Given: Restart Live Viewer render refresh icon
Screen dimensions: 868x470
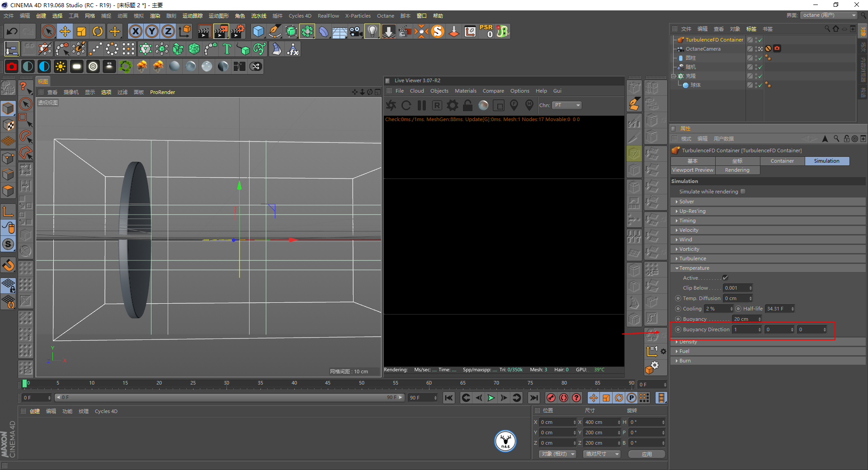Looking at the screenshot, I should coord(406,105).
